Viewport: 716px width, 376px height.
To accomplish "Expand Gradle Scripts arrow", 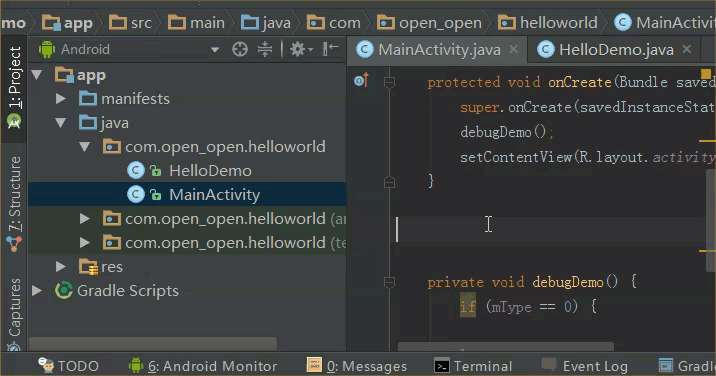I will [x=37, y=290].
